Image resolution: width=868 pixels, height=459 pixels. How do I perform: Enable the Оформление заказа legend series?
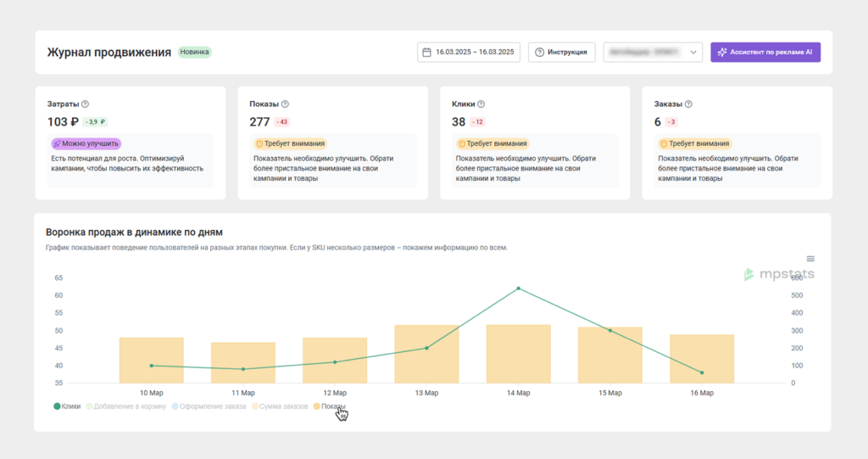pos(209,406)
